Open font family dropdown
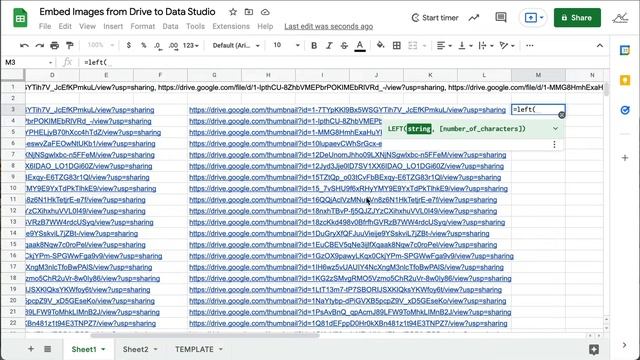This screenshot has height=360, width=640. coord(236,45)
